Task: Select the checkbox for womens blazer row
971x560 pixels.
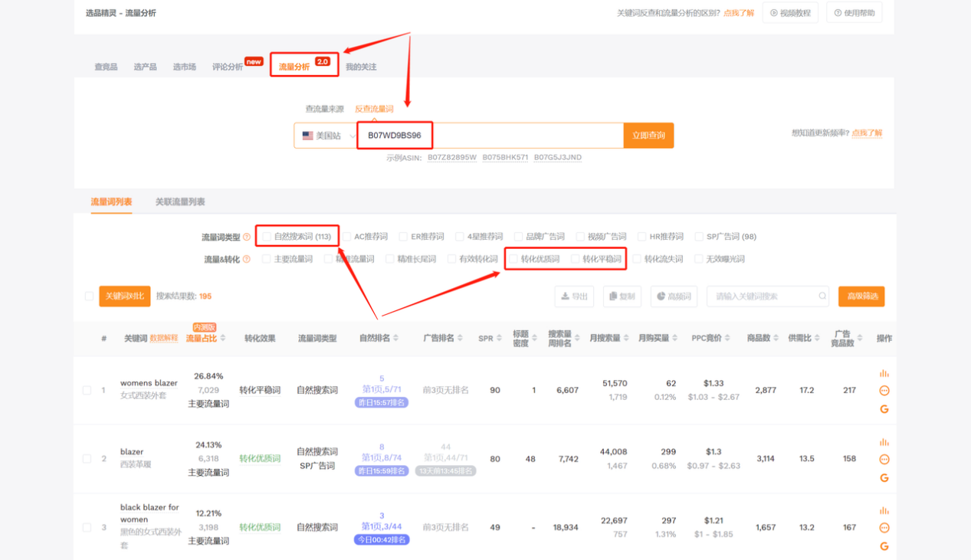Action: (87, 390)
